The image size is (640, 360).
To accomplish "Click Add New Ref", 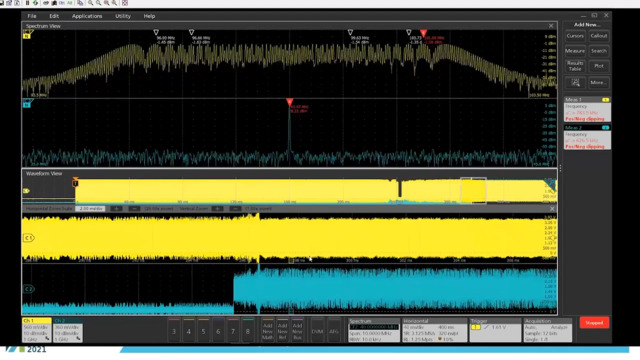I will pos(282,331).
